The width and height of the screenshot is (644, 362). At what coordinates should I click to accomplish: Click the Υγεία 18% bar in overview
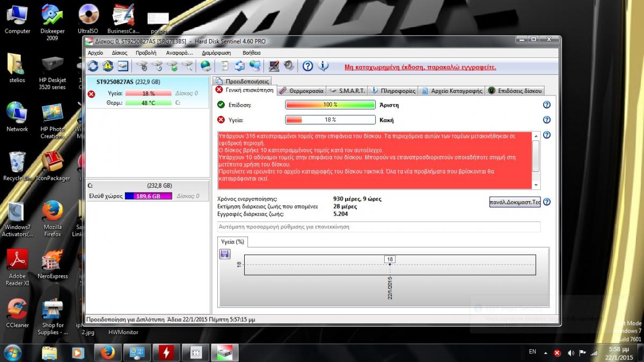(x=330, y=120)
